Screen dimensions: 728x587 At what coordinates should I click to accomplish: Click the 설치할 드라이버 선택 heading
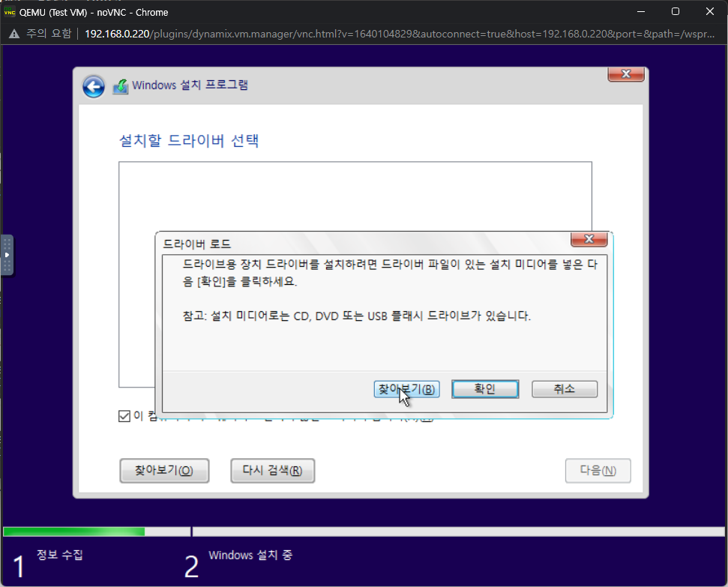coord(189,141)
